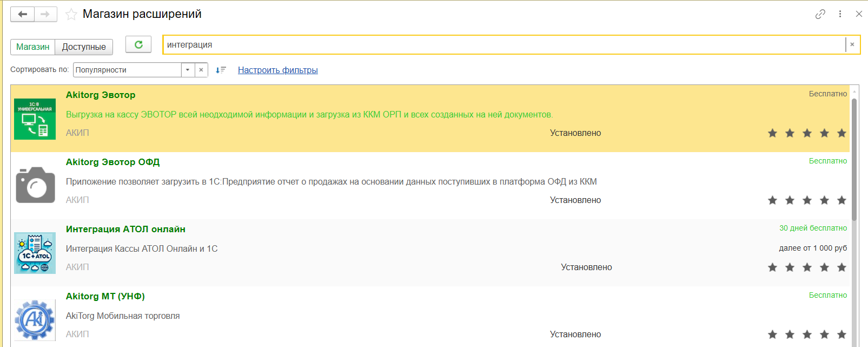The height and width of the screenshot is (347, 868).
Task: Expand the Сортировать по dropdown arrow
Action: click(x=188, y=70)
